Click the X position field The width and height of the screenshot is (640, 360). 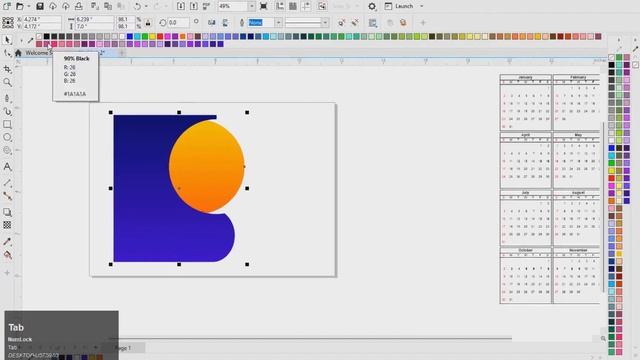click(41, 19)
